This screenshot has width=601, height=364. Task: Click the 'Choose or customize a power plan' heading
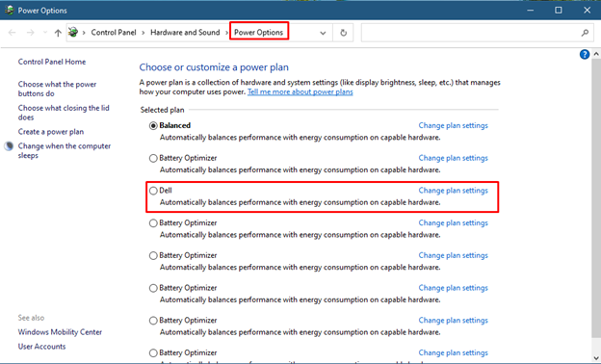214,67
